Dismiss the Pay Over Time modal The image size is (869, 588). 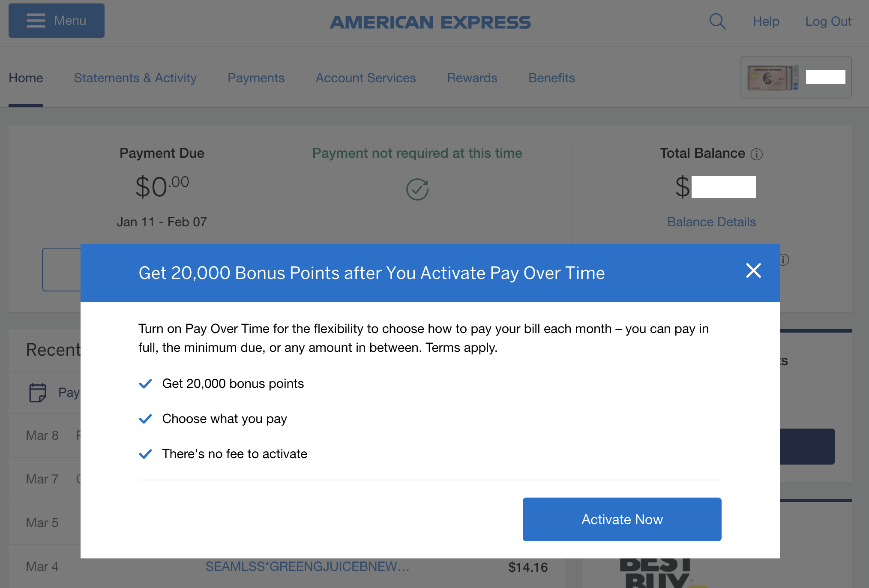pyautogui.click(x=753, y=271)
